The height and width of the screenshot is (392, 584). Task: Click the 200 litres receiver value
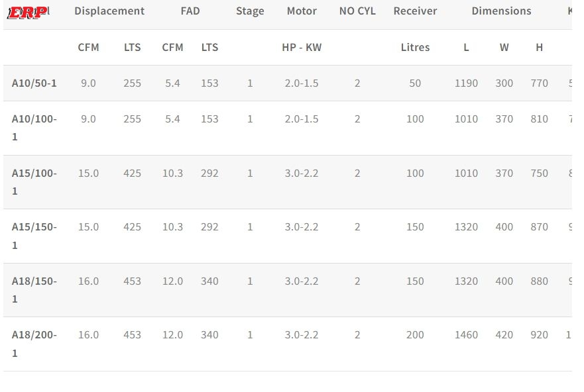tap(415, 335)
